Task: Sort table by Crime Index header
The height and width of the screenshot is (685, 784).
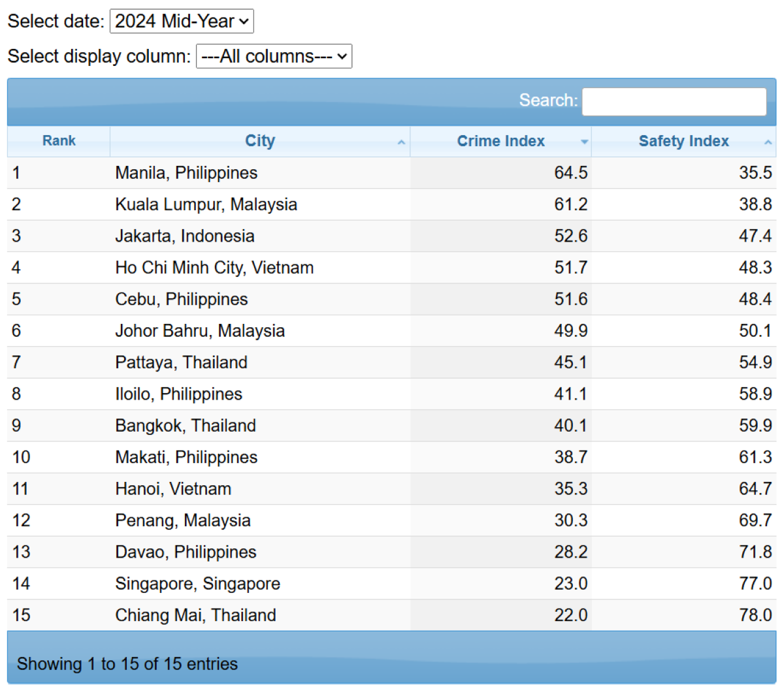Action: [x=500, y=141]
